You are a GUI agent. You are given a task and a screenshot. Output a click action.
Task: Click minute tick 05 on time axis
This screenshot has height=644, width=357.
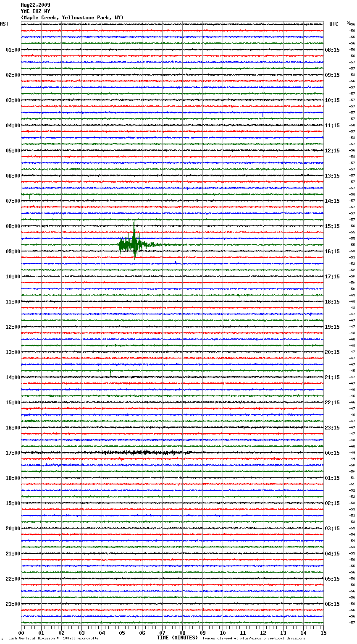pos(122,633)
